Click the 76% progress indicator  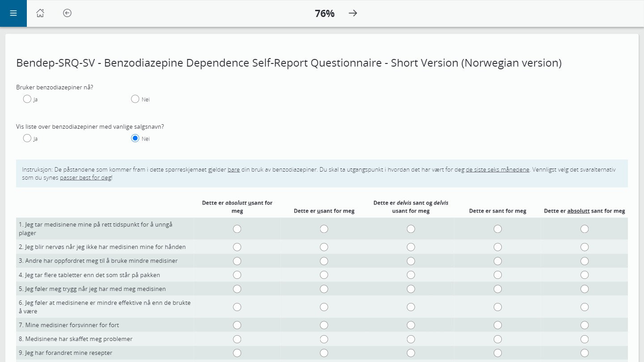click(325, 13)
